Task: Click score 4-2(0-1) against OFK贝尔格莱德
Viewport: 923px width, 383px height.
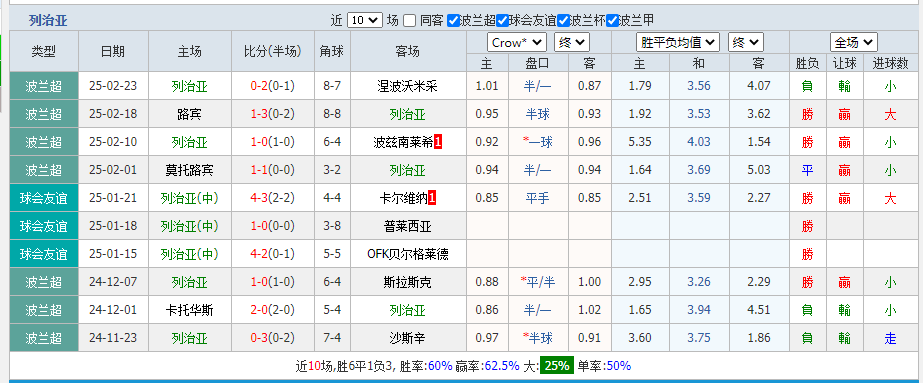Action: click(x=273, y=254)
